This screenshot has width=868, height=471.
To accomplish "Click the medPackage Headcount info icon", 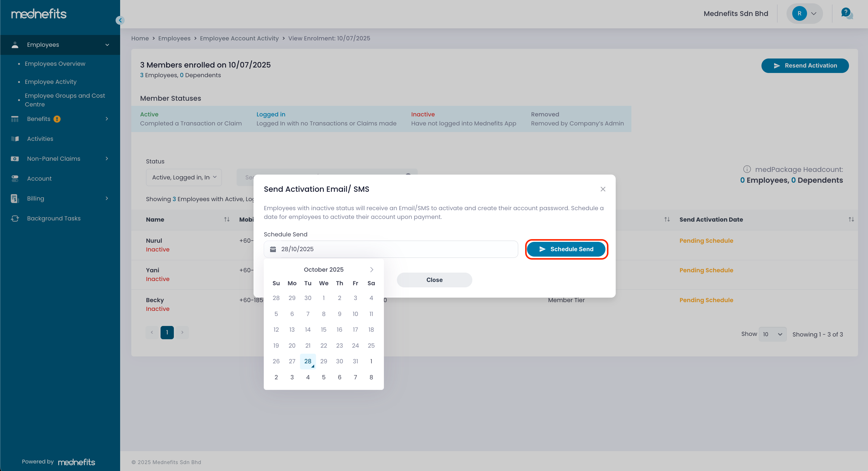I will [x=747, y=169].
